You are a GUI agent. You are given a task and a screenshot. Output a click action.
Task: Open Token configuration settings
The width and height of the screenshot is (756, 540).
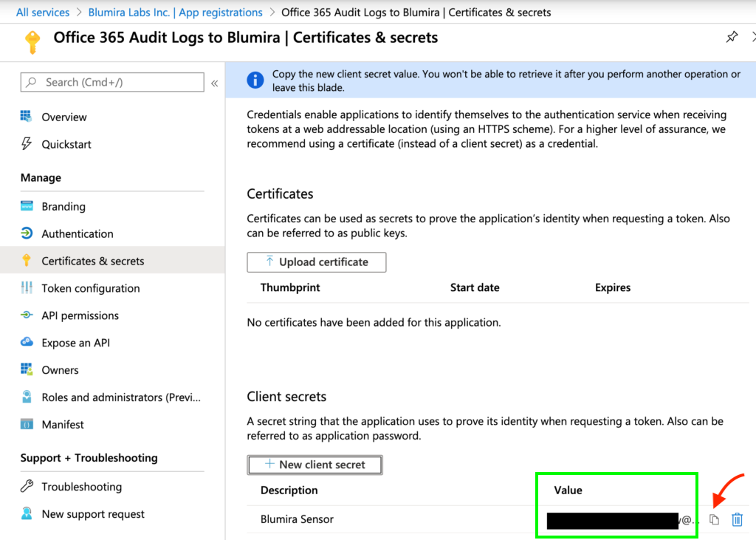90,288
